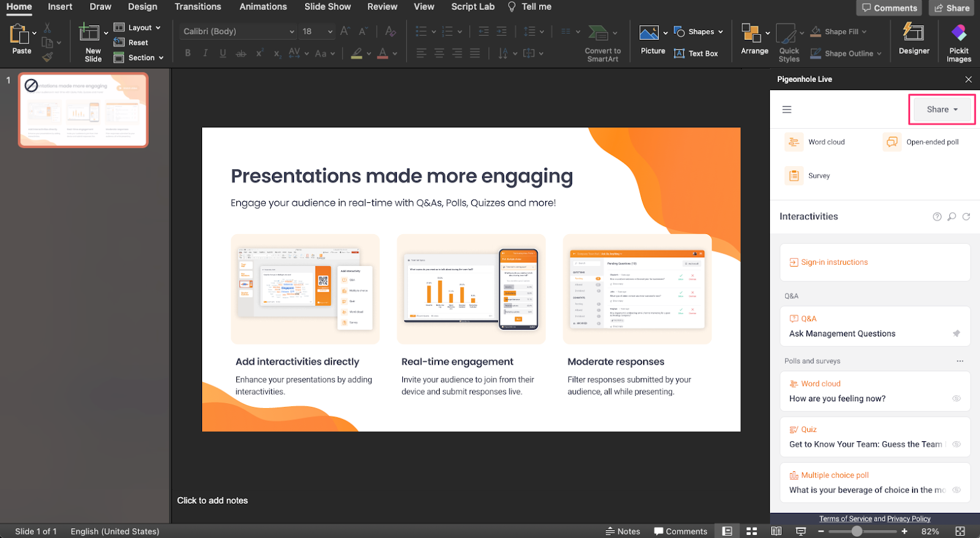Image resolution: width=980 pixels, height=538 pixels.
Task: Adjust the zoom slider in the status bar
Action: point(857,531)
